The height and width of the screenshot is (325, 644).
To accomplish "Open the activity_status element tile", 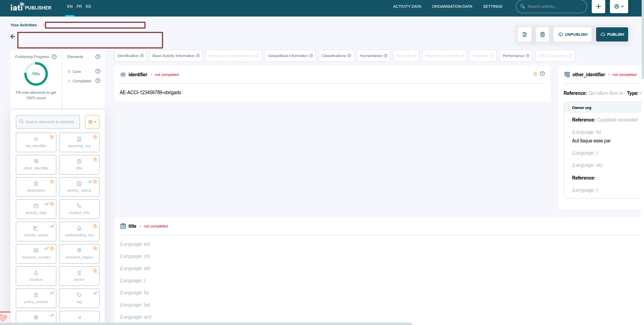I will click(79, 187).
